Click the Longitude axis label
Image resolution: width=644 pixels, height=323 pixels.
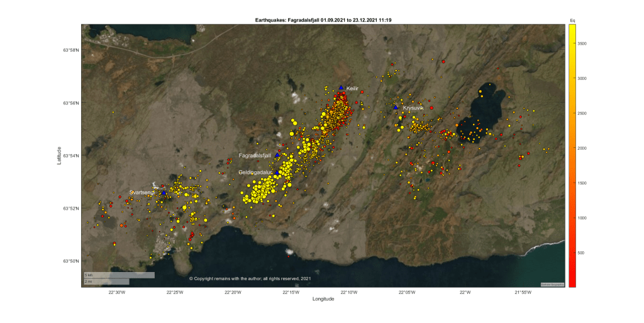pos(323,299)
